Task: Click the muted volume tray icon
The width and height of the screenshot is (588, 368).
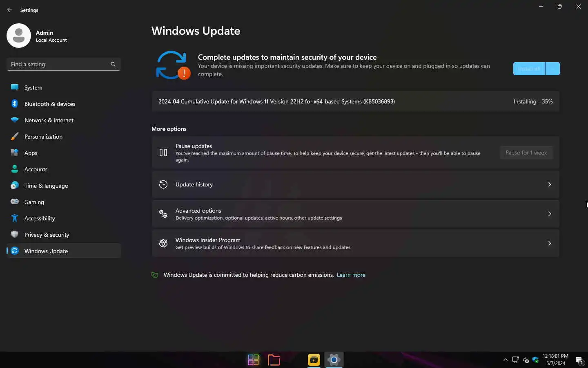Action: [x=526, y=360]
